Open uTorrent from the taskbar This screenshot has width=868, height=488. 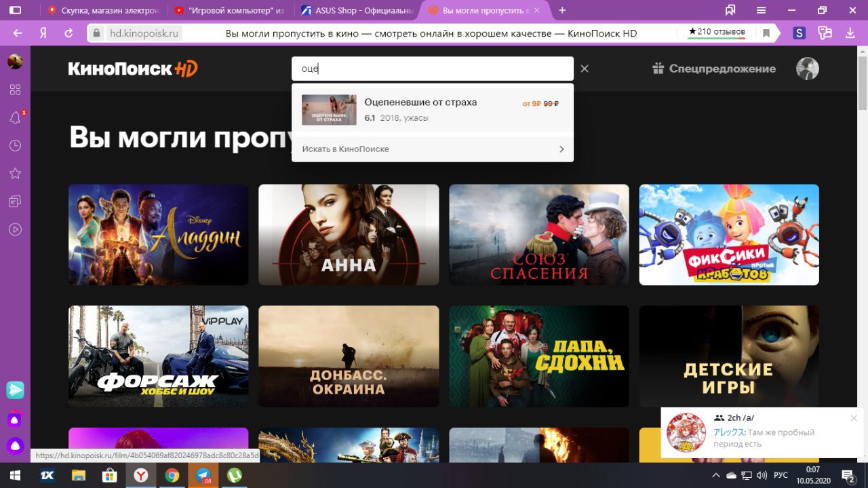(x=235, y=475)
